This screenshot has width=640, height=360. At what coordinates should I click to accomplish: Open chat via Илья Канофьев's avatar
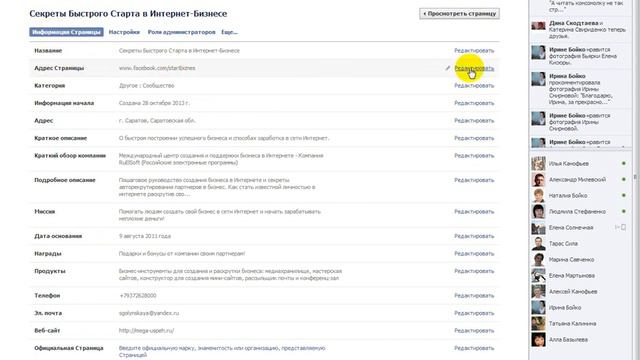point(538,164)
